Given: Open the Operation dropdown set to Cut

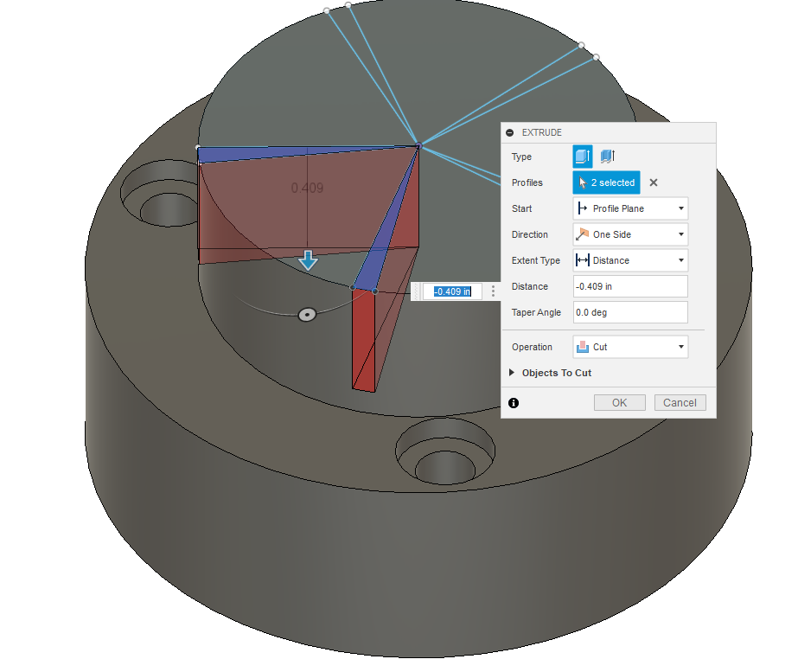Looking at the screenshot, I should click(x=629, y=346).
